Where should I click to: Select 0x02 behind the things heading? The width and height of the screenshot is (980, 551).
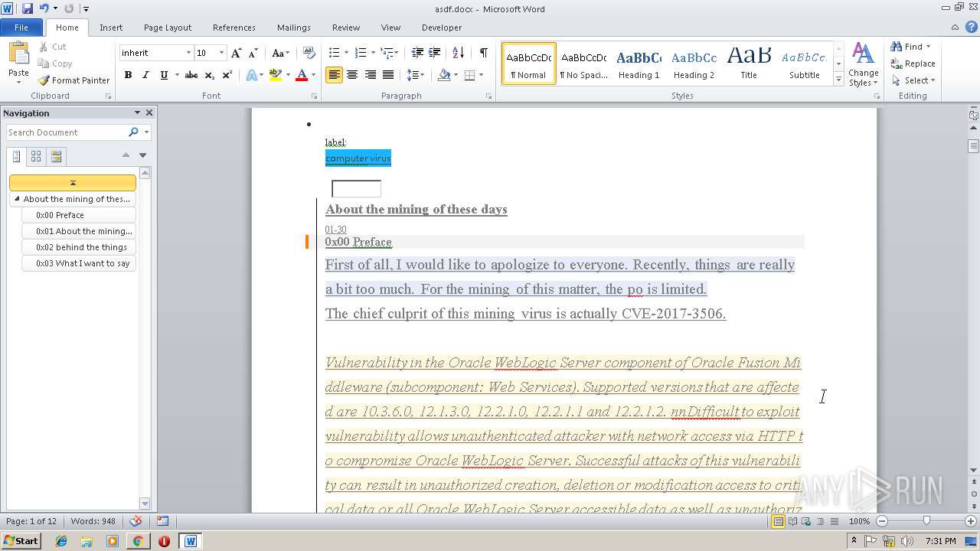pos(80,247)
